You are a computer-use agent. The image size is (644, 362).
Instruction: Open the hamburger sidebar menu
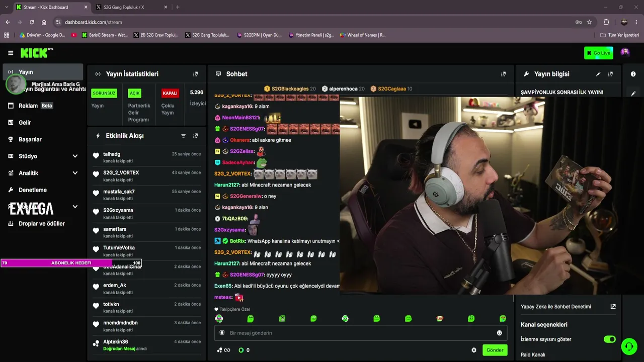point(11,53)
